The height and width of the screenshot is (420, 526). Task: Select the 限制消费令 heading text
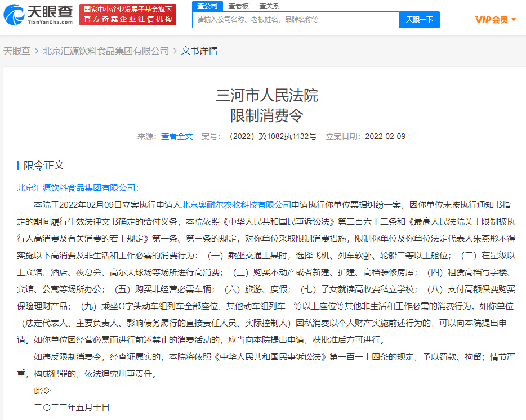point(267,116)
